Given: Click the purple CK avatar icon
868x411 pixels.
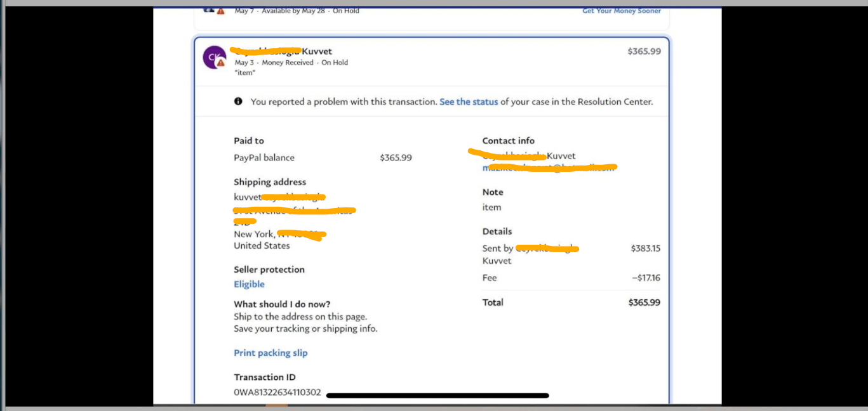Looking at the screenshot, I should click(213, 56).
